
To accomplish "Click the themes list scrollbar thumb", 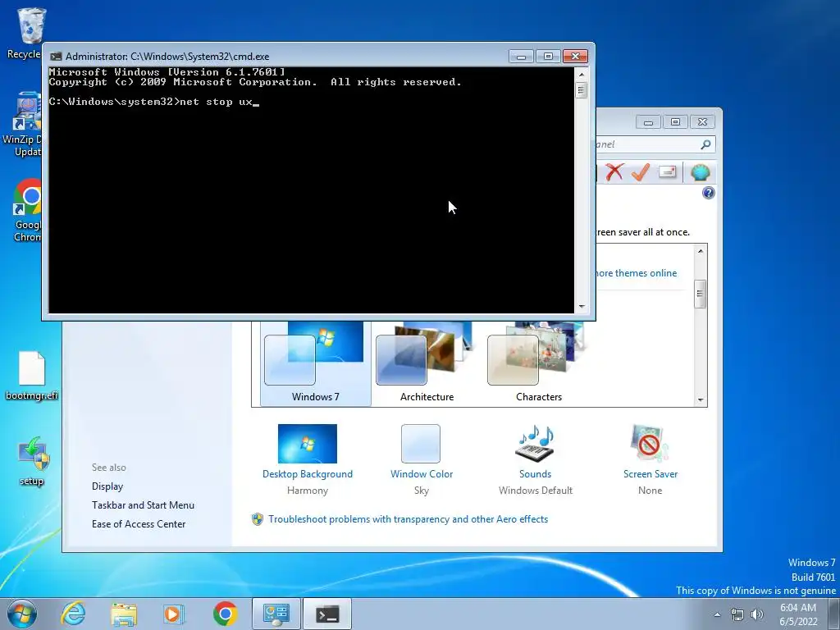I will point(701,294).
